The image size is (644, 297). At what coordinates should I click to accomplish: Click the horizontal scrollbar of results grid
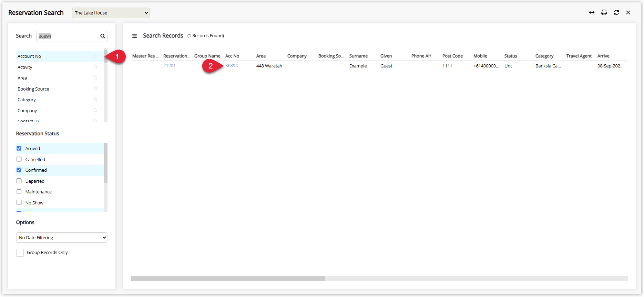tap(228, 278)
